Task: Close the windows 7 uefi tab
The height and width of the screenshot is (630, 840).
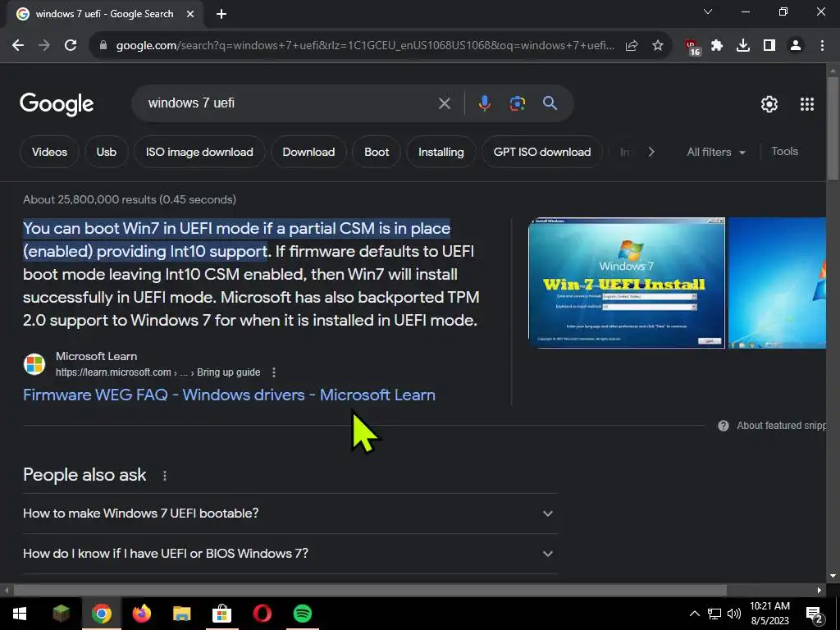Action: [x=190, y=14]
